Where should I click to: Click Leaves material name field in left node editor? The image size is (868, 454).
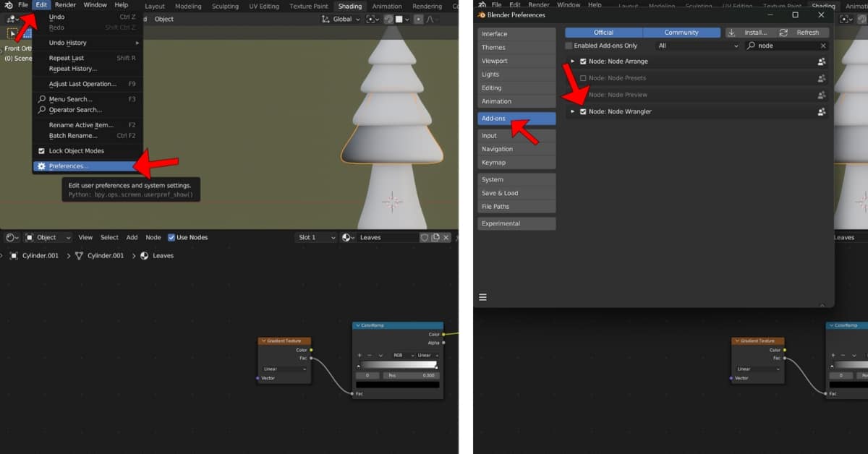(x=388, y=237)
